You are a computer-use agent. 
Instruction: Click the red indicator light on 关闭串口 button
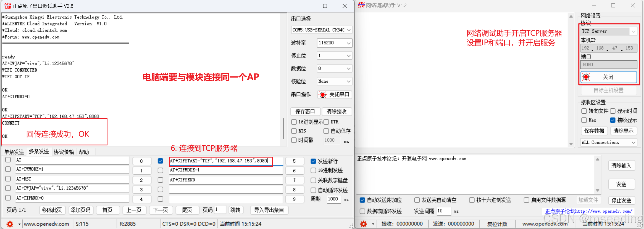pyautogui.click(x=323, y=95)
